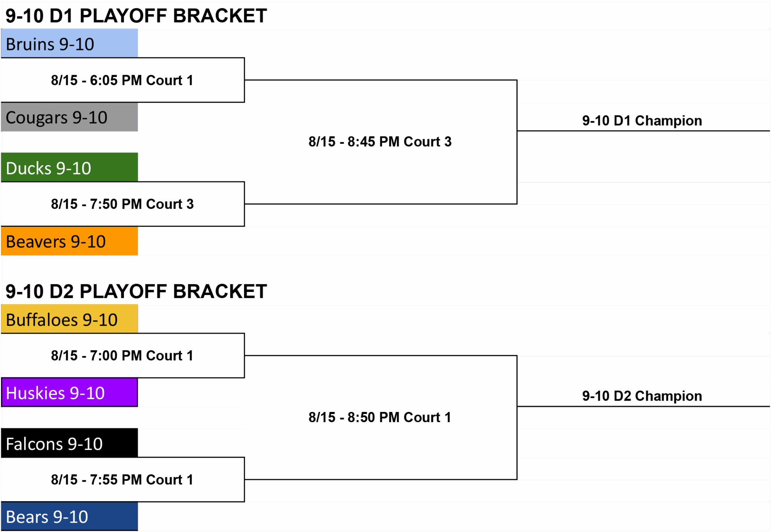Select the 8/15 - 6:05 PM Court 1 game
This screenshot has height=532, width=771.
pyautogui.click(x=123, y=80)
